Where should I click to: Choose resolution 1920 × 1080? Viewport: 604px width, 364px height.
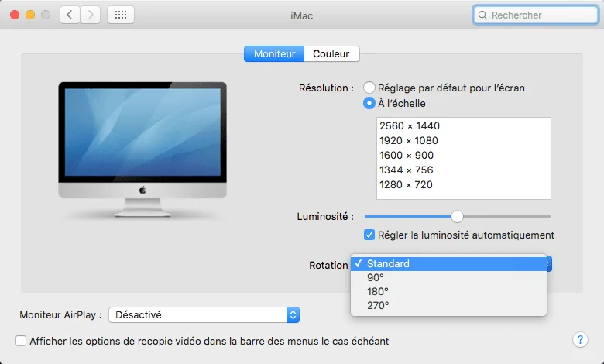point(463,141)
